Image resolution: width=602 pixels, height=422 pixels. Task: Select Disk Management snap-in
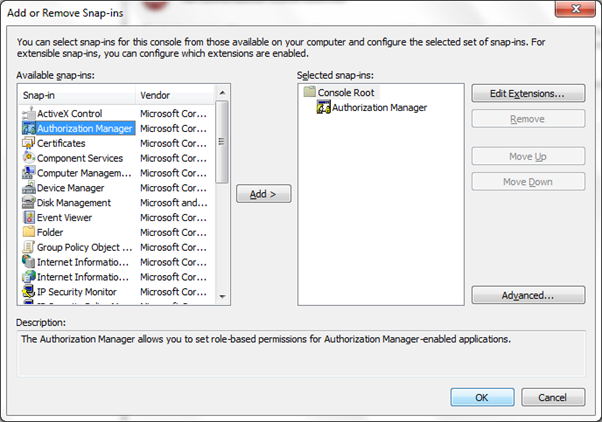[x=74, y=203]
